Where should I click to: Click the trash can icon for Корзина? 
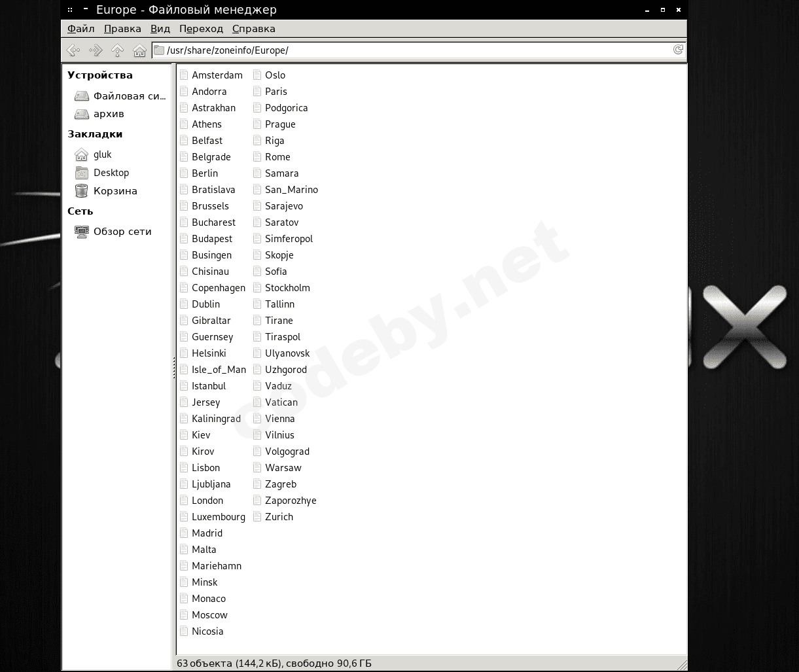pos(81,191)
